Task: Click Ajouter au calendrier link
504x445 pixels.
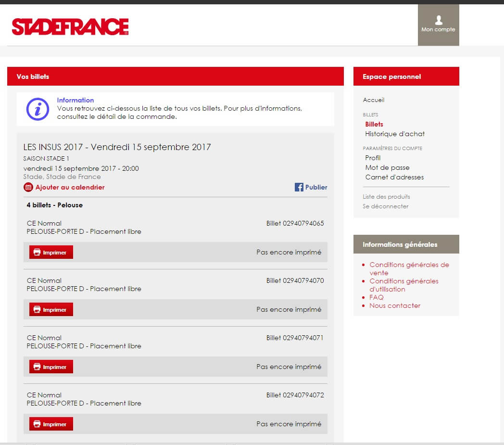Action: tap(70, 187)
